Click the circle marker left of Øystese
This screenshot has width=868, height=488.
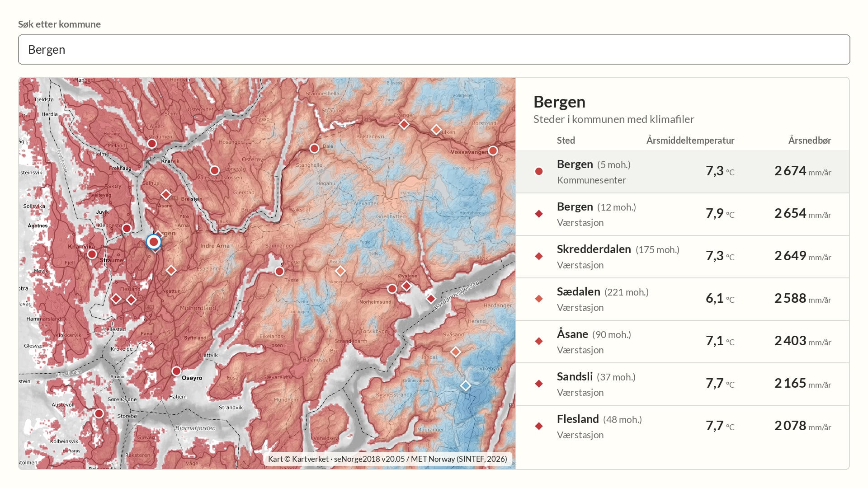point(392,288)
